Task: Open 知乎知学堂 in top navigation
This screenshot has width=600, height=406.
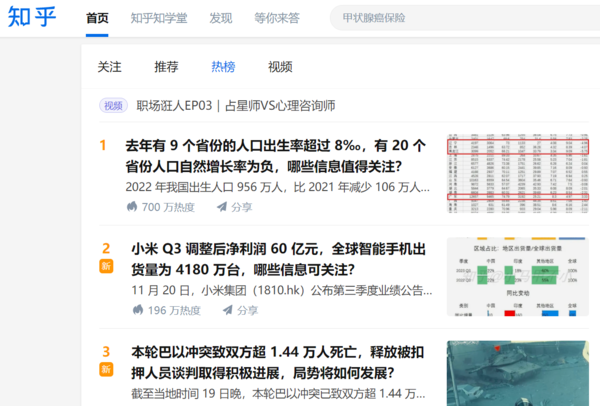Action: pyautogui.click(x=159, y=18)
